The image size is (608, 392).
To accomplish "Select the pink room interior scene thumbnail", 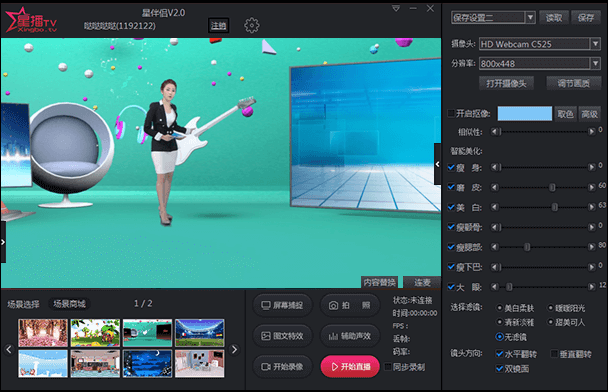I will point(199,364).
